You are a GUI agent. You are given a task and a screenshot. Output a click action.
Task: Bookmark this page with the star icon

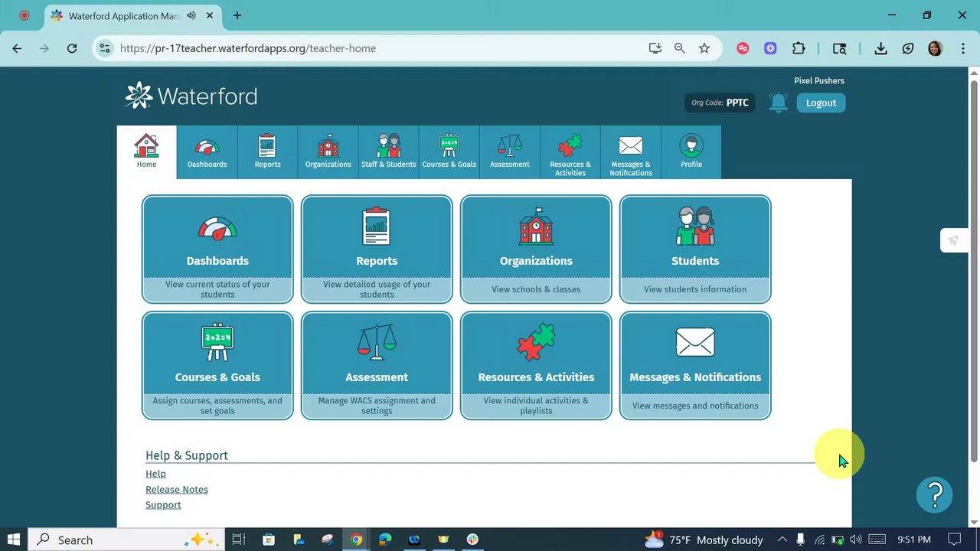pyautogui.click(x=704, y=48)
